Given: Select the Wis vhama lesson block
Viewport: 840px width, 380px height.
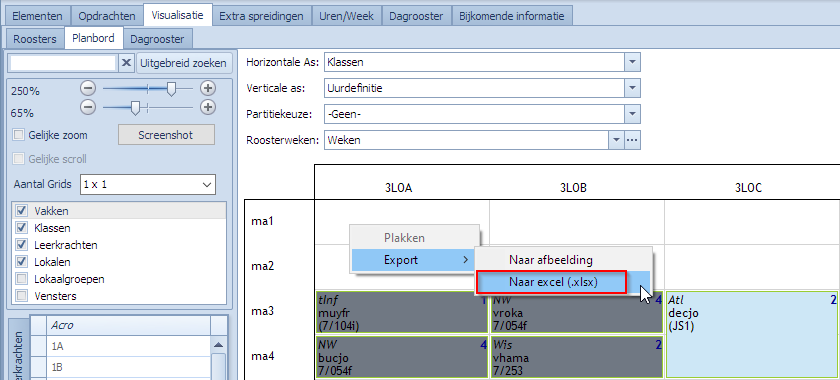Looking at the screenshot, I should 576,356.
